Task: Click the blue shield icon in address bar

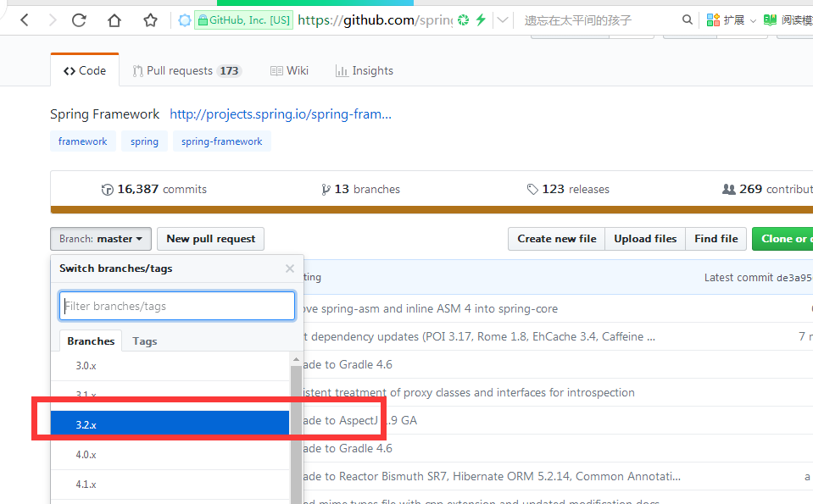Action: (184, 20)
